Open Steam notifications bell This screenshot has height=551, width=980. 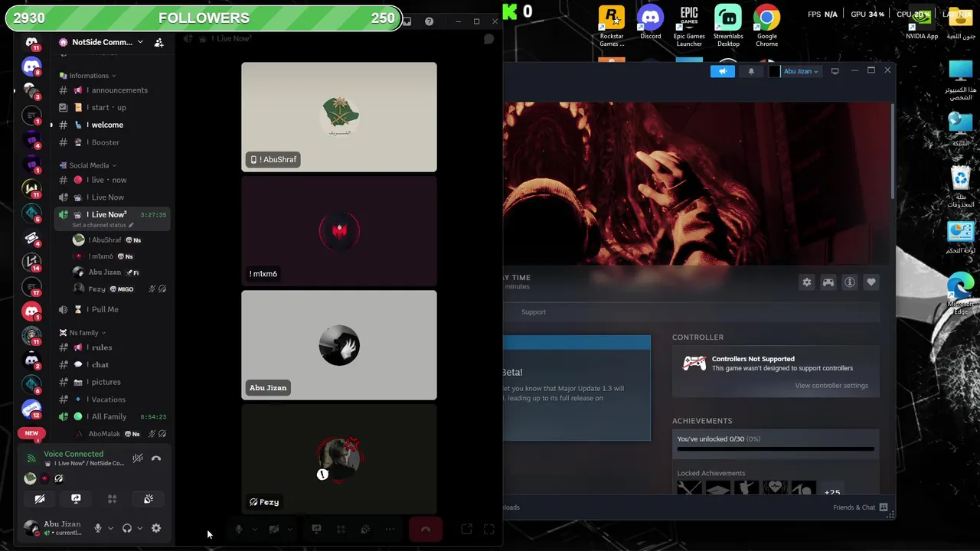click(751, 71)
